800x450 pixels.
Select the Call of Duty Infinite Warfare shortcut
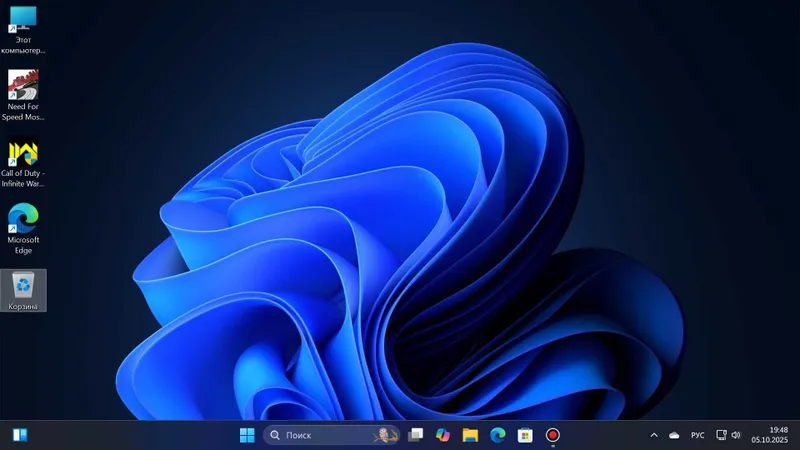click(x=23, y=162)
